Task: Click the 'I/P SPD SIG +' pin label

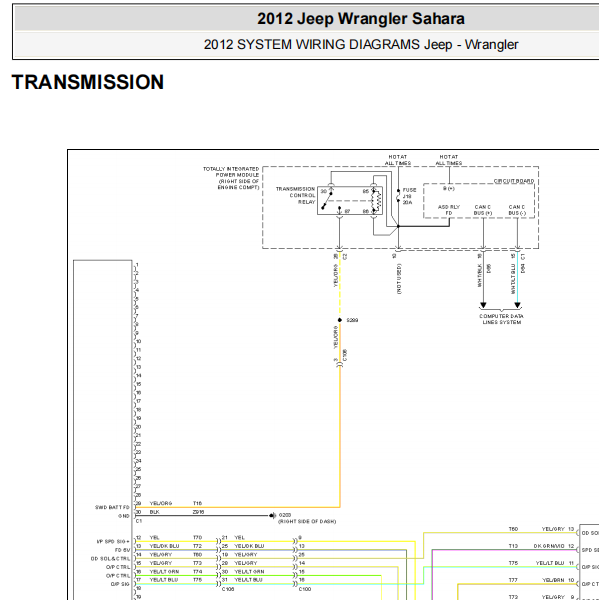Action: click(113, 541)
